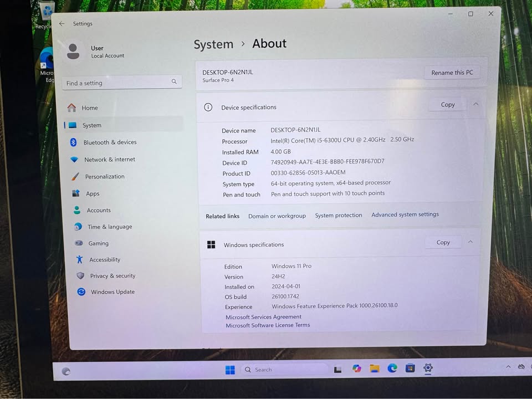Open Advanced system settings link

point(405,214)
